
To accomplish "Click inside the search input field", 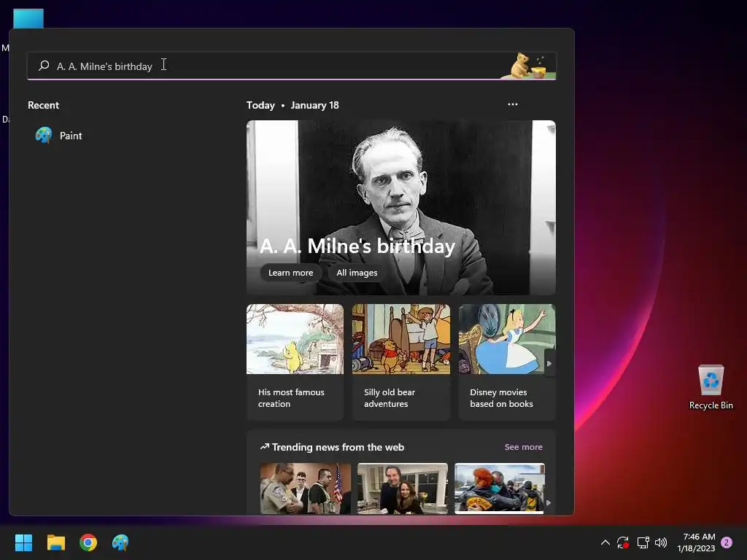I will click(x=292, y=66).
